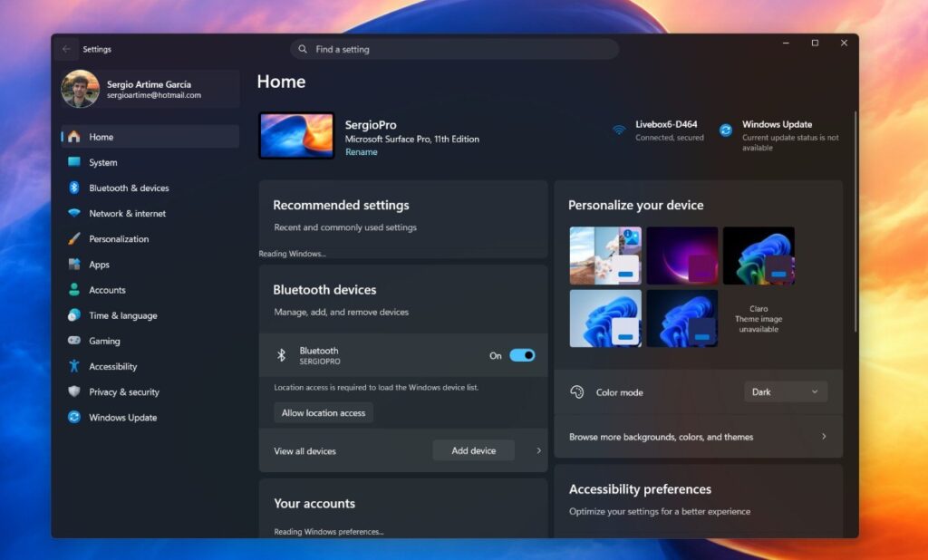Viewport: 928px width, 560px height.
Task: Select the colorful bloom dark theme
Action: point(759,256)
